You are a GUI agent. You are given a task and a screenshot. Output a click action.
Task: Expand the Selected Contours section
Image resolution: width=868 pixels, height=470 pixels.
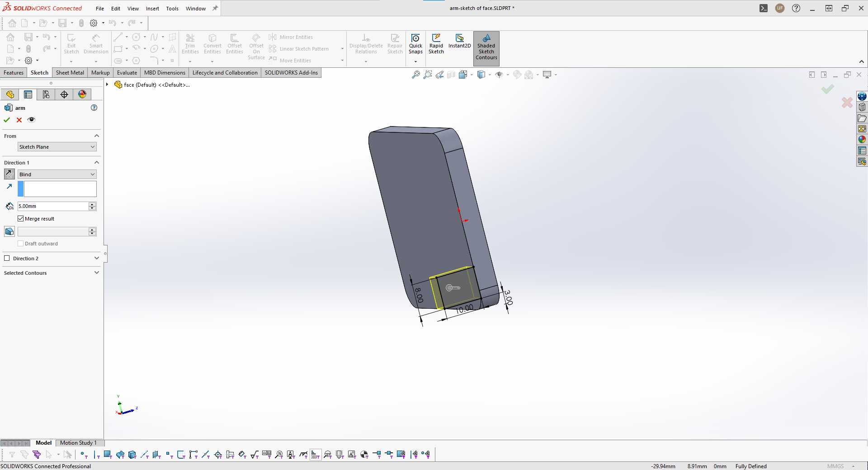[x=96, y=273]
